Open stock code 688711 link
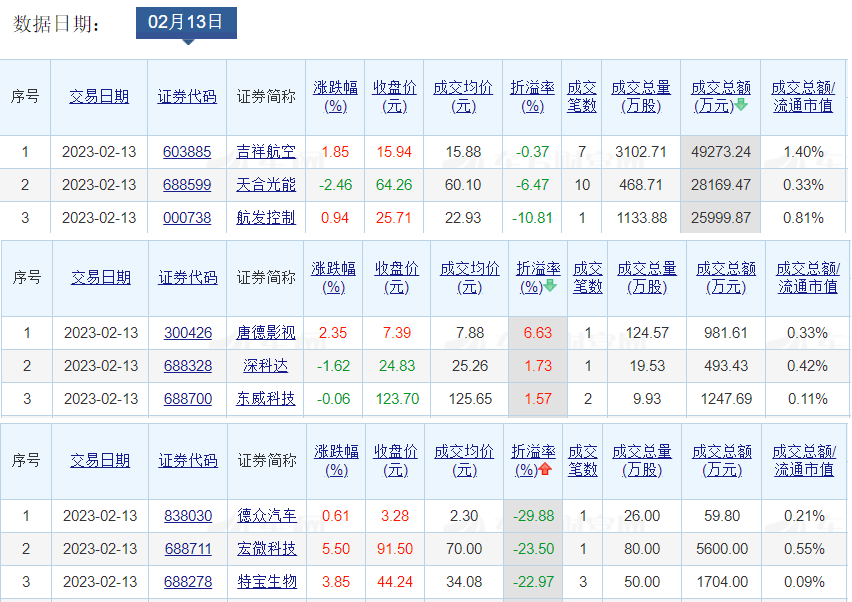852x602 pixels. point(188,549)
